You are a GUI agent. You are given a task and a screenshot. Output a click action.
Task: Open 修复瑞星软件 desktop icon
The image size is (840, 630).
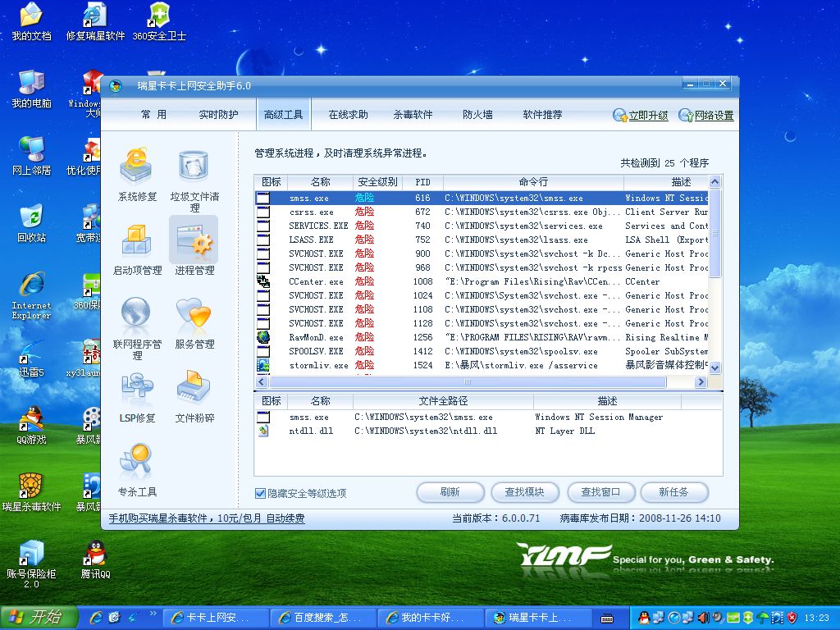tap(95, 21)
